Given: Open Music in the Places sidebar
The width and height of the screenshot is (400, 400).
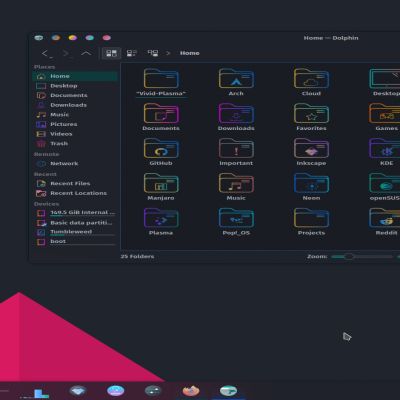Looking at the screenshot, I should click(x=75, y=115).
